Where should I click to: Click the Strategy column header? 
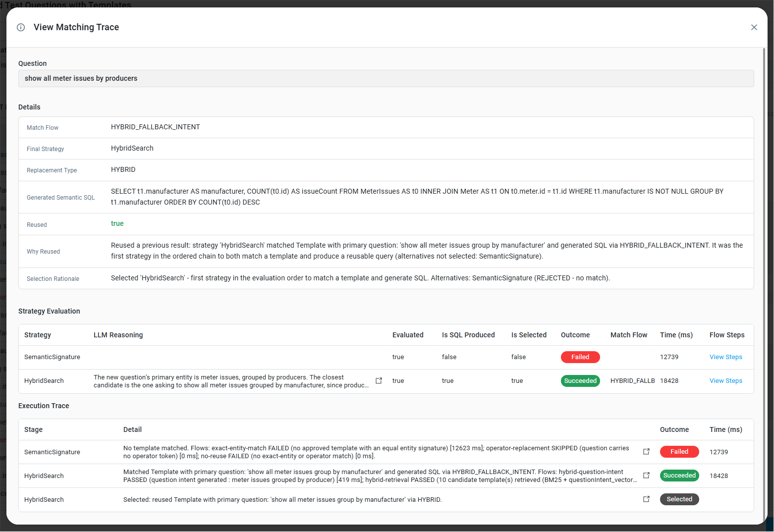point(38,335)
